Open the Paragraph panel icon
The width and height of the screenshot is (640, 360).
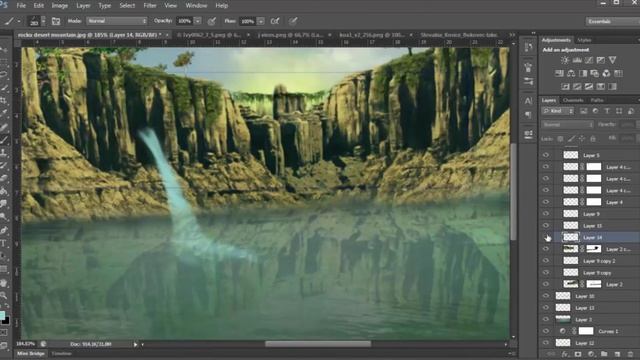(x=528, y=115)
